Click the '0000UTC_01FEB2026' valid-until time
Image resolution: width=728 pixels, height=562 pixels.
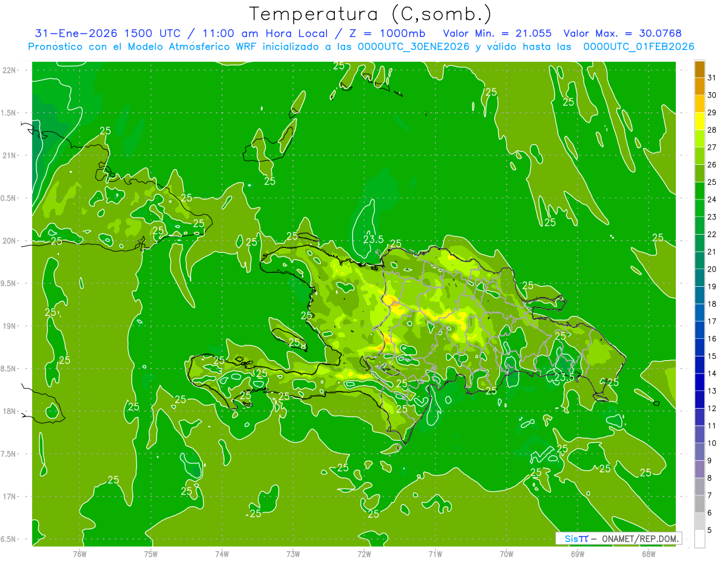[x=639, y=47]
